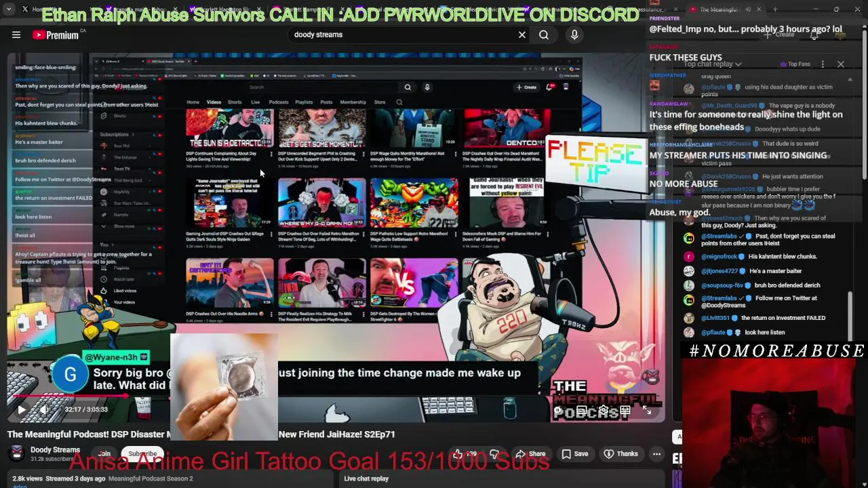Run search with the magnifier button
Image resolution: width=868 pixels, height=488 pixels.
[x=544, y=35]
